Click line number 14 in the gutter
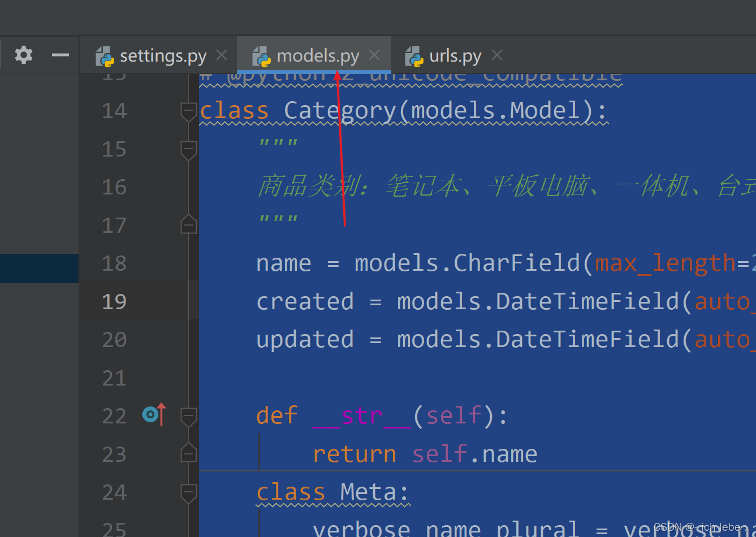Image resolution: width=756 pixels, height=537 pixels. 114,111
